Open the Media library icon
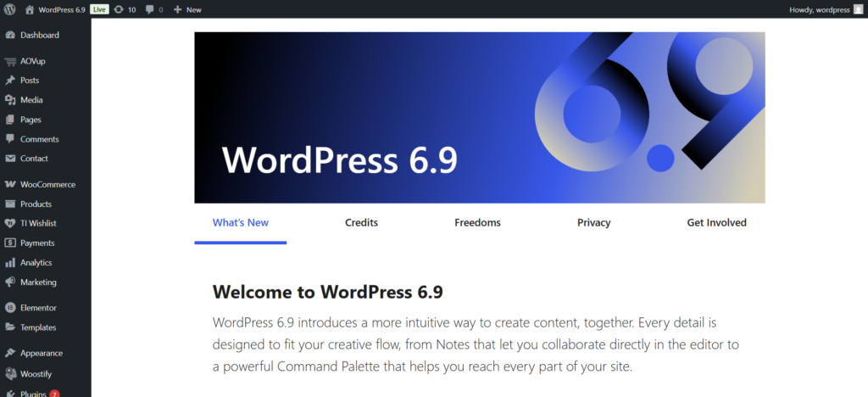Viewport: 868px width, 397px height. pyautogui.click(x=10, y=100)
